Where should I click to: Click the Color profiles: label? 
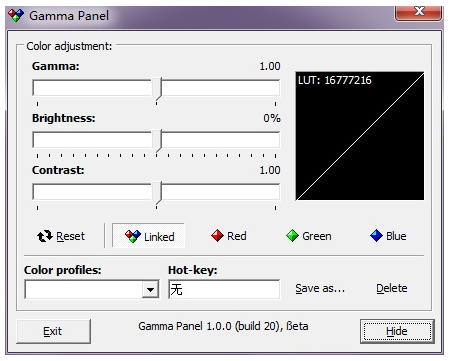tap(63, 270)
